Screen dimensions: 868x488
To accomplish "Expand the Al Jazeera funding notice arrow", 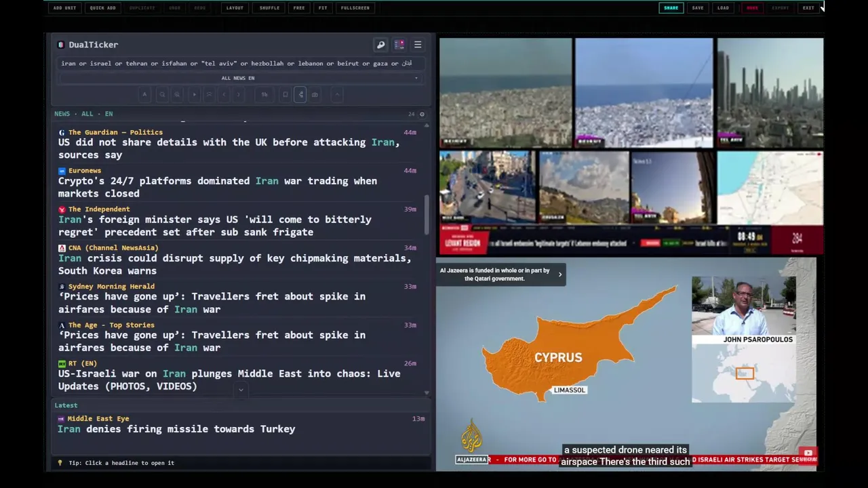I will tap(559, 274).
